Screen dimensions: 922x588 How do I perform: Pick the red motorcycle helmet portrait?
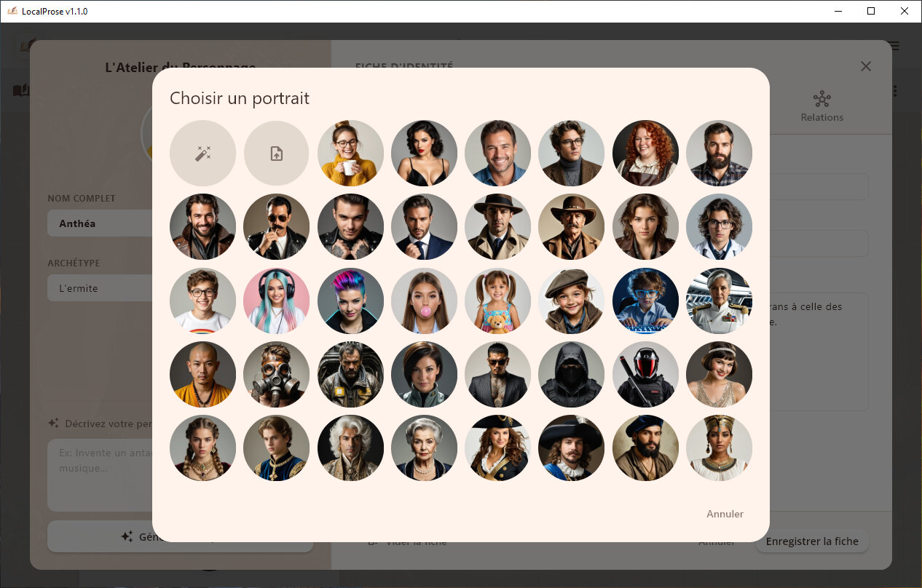(645, 374)
